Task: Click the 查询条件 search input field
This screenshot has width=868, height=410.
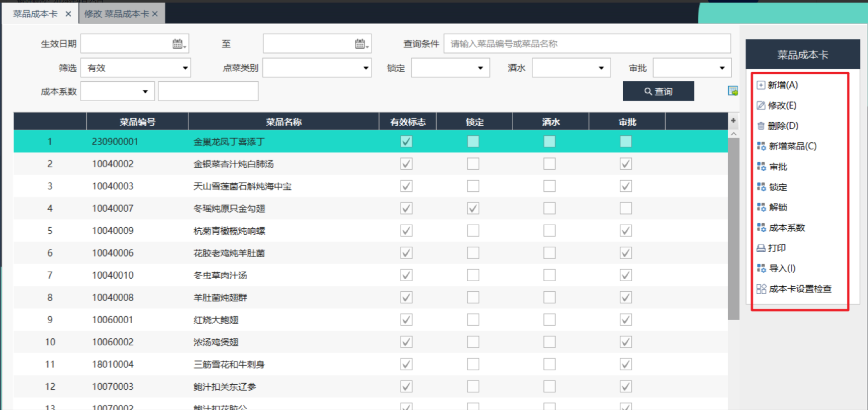Action: 587,44
